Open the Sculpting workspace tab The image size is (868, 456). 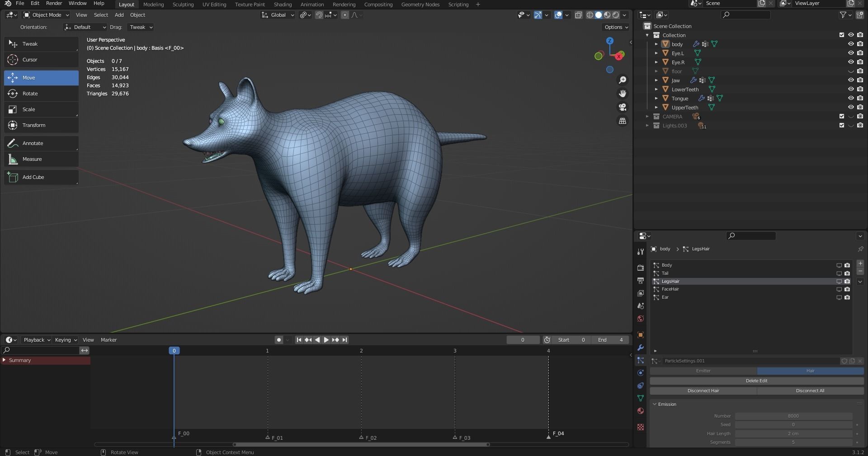(x=183, y=5)
